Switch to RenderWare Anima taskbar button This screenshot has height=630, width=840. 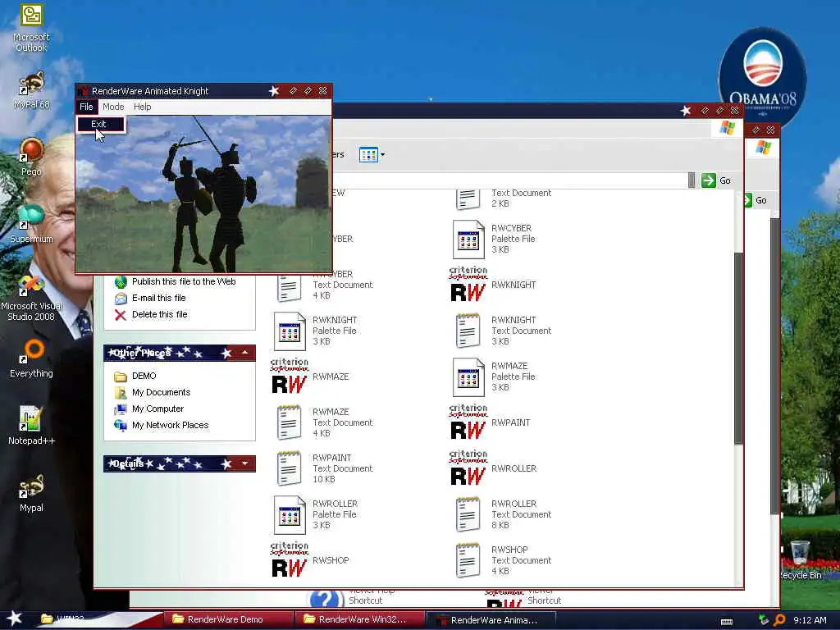click(x=491, y=620)
